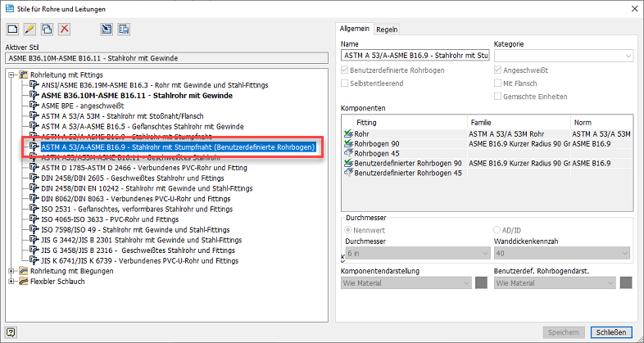Toggle the Selbstentleerend checkbox
The image size is (644, 343).
point(345,83)
